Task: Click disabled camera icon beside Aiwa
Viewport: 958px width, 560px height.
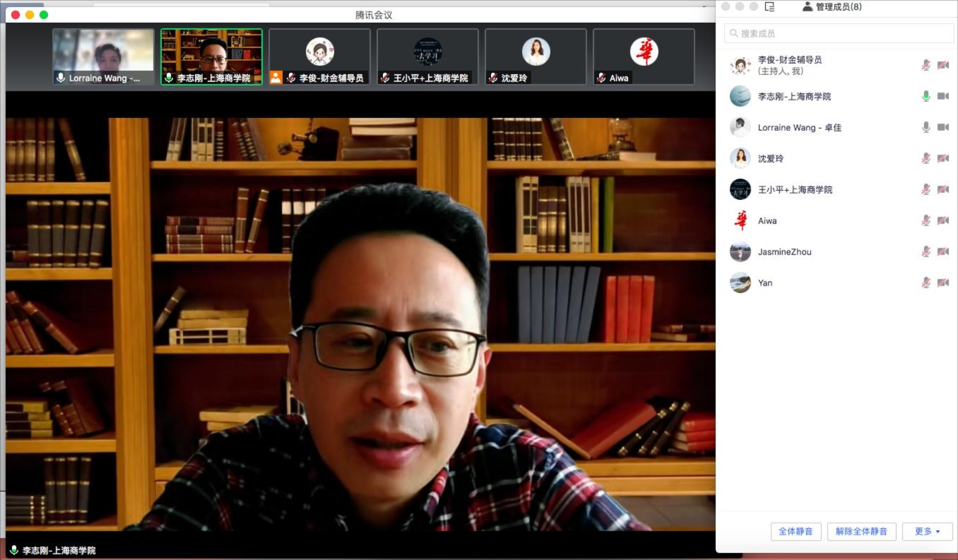Action: click(x=943, y=220)
